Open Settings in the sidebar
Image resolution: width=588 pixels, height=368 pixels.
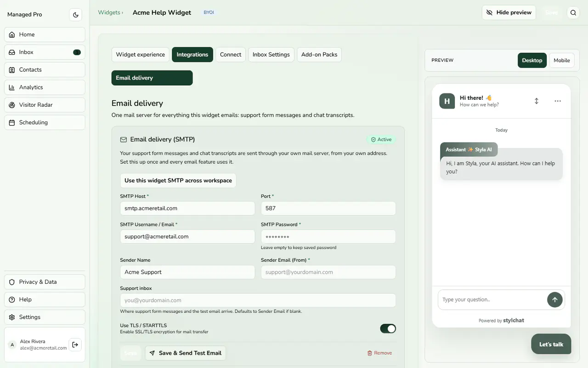(45, 317)
